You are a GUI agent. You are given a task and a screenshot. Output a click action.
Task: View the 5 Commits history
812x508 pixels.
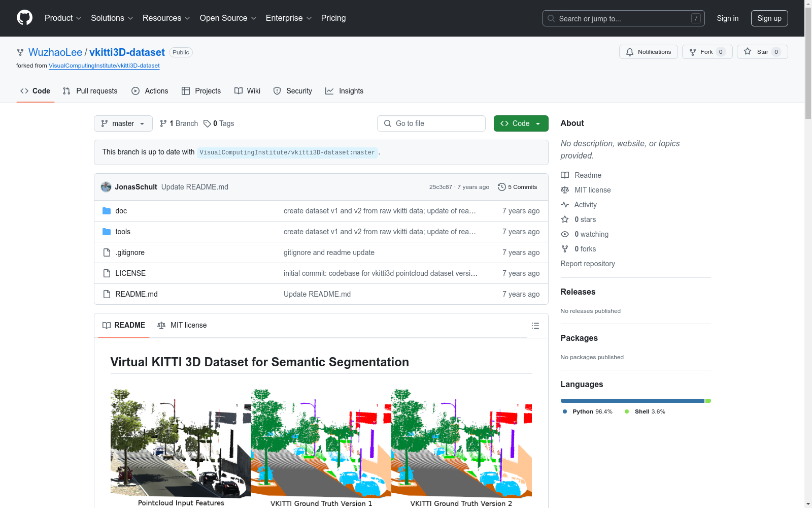518,187
